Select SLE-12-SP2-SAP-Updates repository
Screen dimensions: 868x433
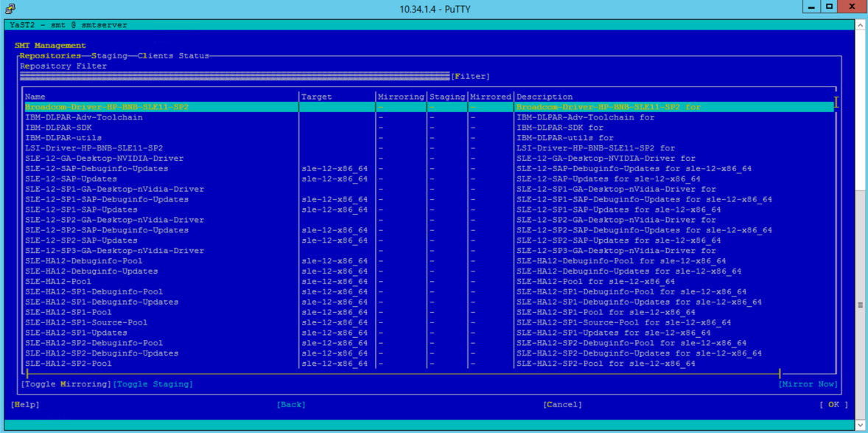point(81,240)
